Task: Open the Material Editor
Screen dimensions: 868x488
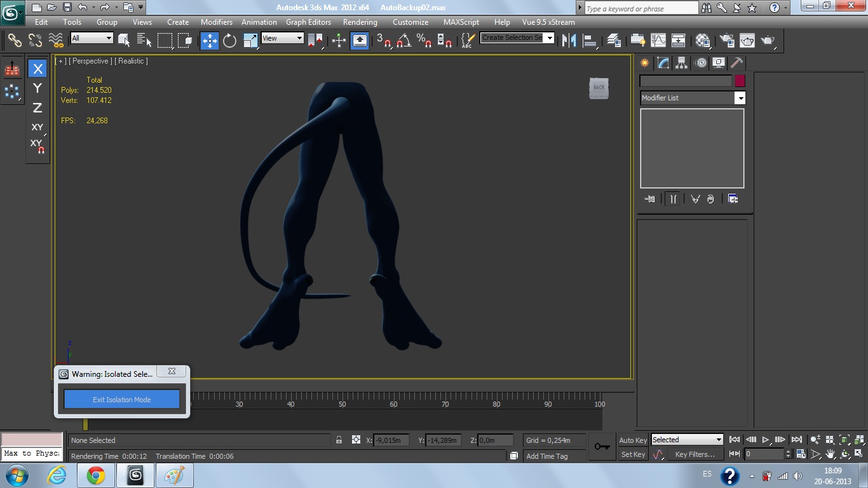Action: click(x=703, y=41)
